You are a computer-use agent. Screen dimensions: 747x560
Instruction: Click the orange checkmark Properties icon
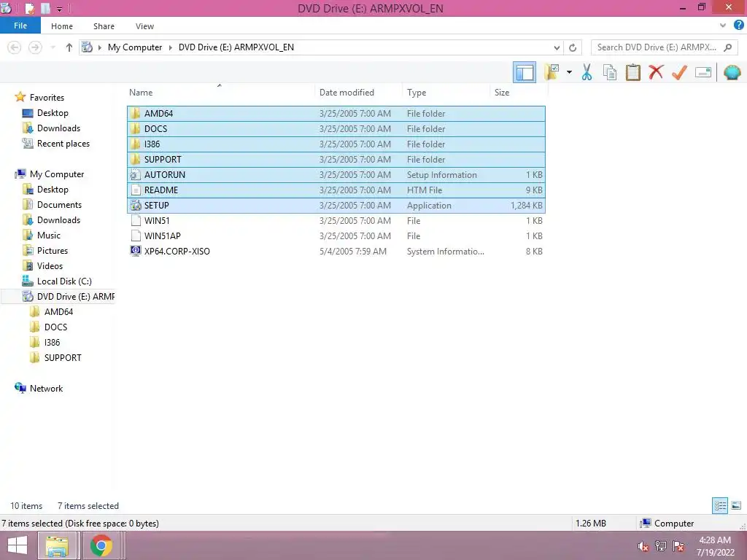tap(679, 72)
